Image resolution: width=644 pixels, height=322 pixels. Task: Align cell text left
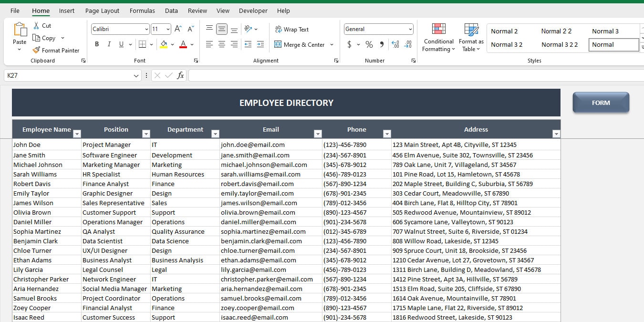click(x=209, y=44)
